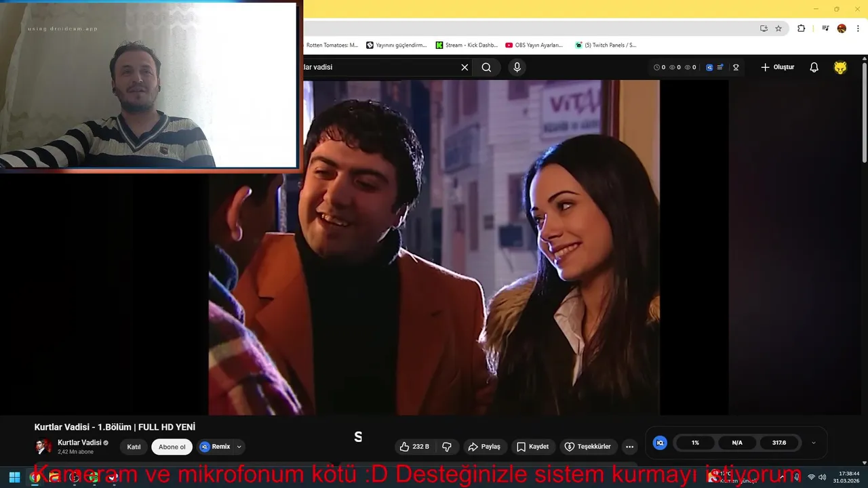The width and height of the screenshot is (868, 488).
Task: Open the Chrome three-dot menu
Action: (858, 28)
